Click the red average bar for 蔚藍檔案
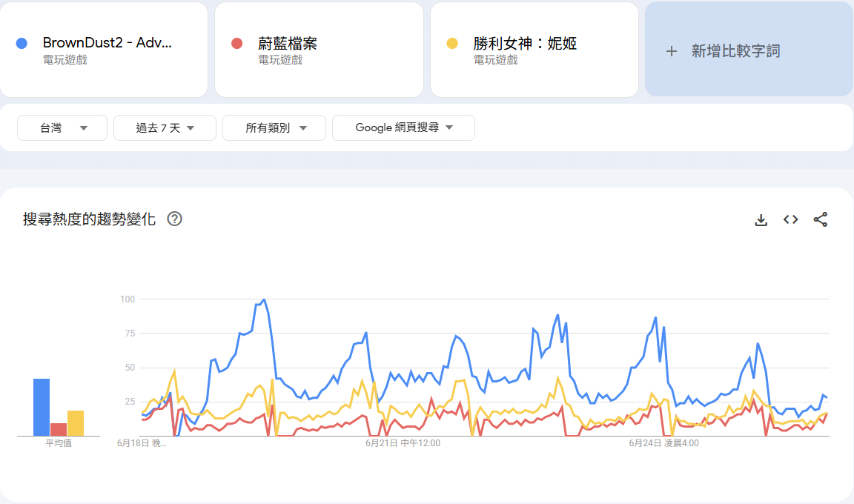Screen dimensions: 854x504 (59, 429)
